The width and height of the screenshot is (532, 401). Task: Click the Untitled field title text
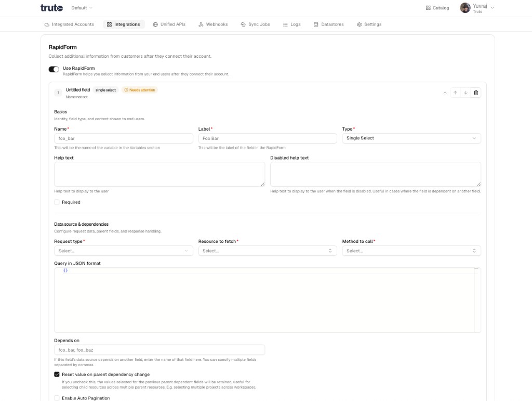[x=78, y=89]
